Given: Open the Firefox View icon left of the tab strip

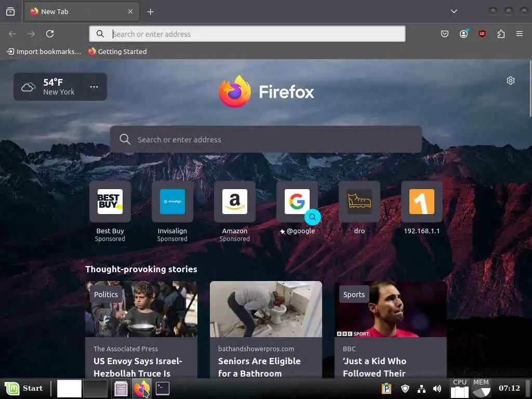Looking at the screenshot, I should click(10, 11).
